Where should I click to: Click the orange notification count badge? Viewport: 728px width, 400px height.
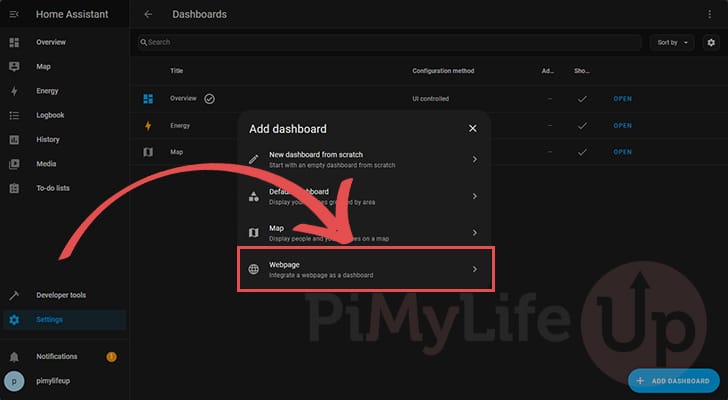tap(111, 357)
